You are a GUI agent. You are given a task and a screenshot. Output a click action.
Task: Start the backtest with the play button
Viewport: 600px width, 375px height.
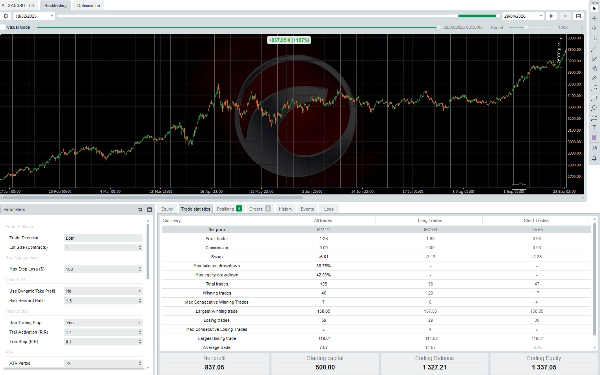(551, 16)
